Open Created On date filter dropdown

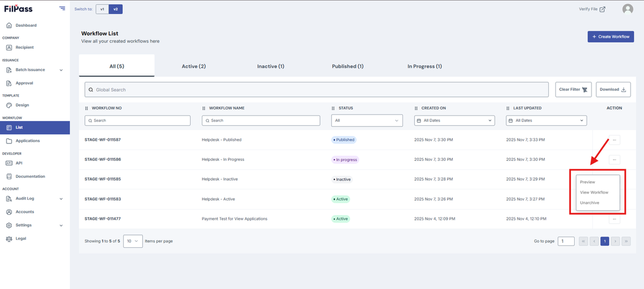pyautogui.click(x=455, y=121)
